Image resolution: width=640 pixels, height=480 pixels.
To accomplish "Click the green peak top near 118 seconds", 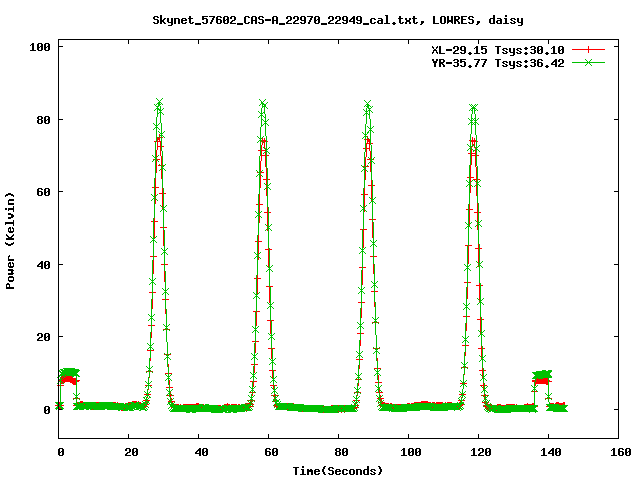I will [473, 108].
